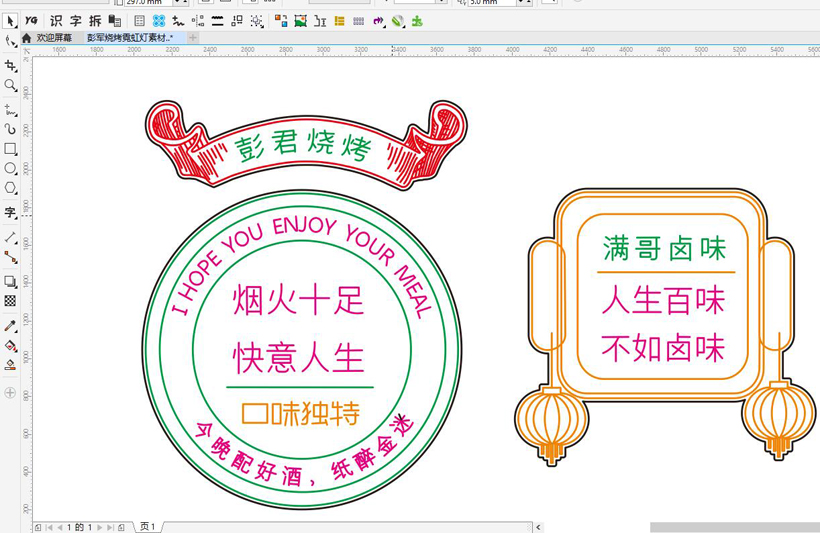Add a page before via left page icon
This screenshot has width=820, height=533.
pos(38,527)
